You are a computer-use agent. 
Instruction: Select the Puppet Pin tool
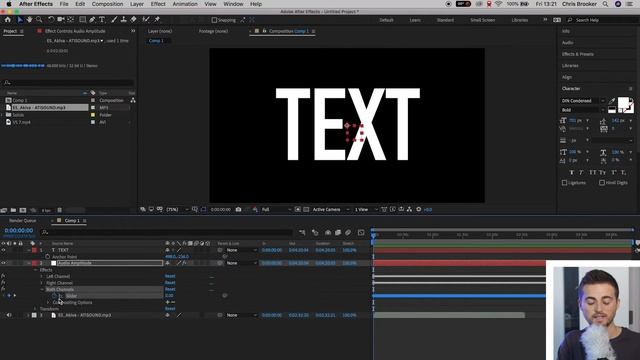[157, 20]
